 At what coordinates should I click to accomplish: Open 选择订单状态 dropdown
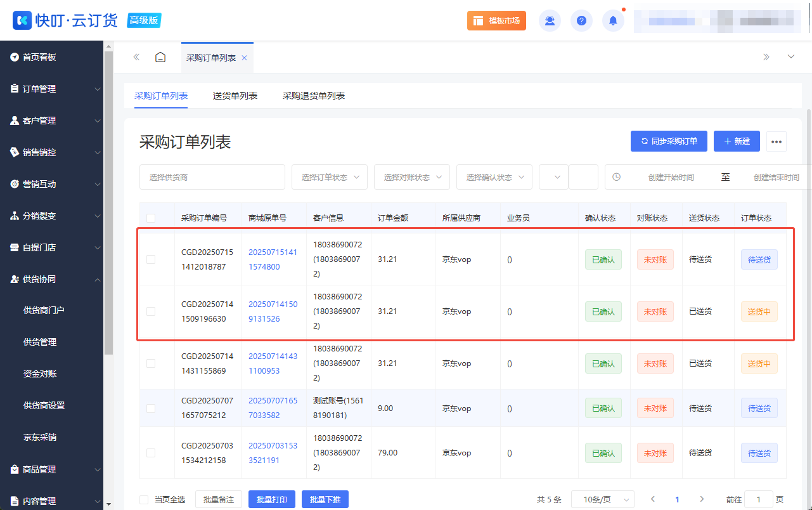click(330, 177)
